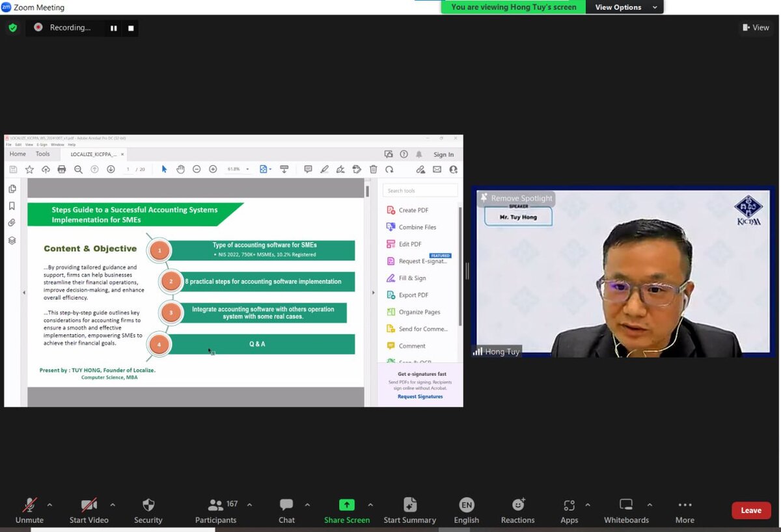Click the Search tools field
Image resolution: width=781 pixels, height=532 pixels.
coord(420,191)
